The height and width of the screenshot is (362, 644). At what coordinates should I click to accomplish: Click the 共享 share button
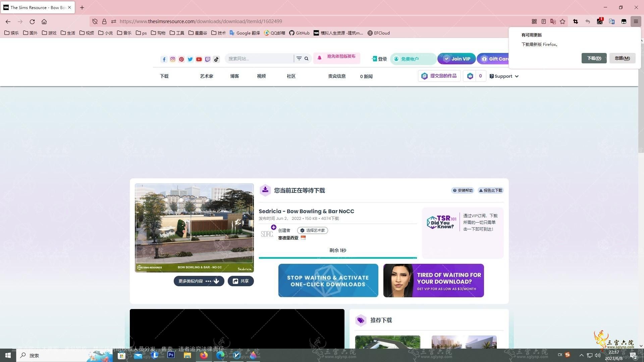point(241,281)
